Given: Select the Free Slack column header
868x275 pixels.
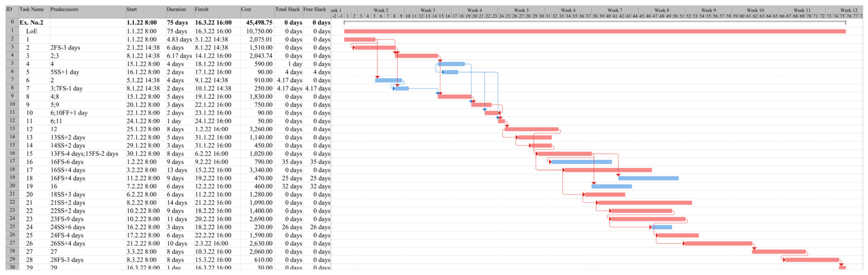Looking at the screenshot, I should point(315,10).
